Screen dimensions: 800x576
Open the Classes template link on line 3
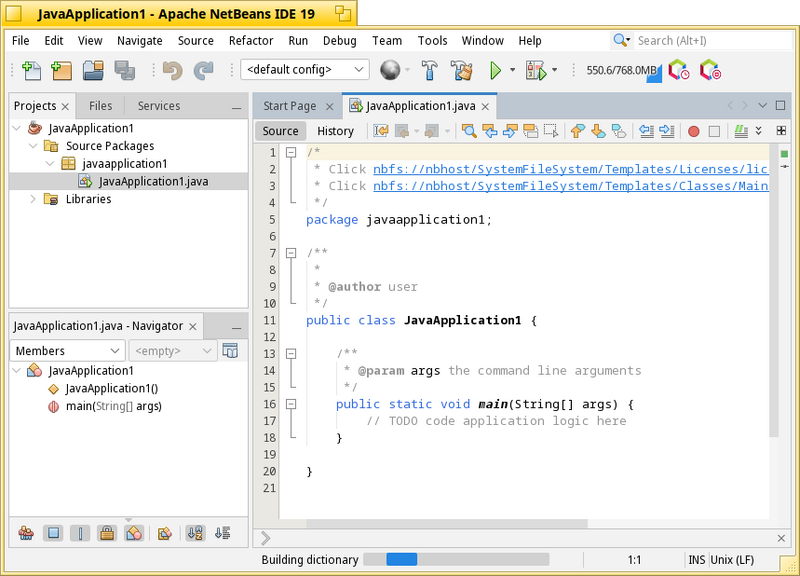[x=570, y=186]
